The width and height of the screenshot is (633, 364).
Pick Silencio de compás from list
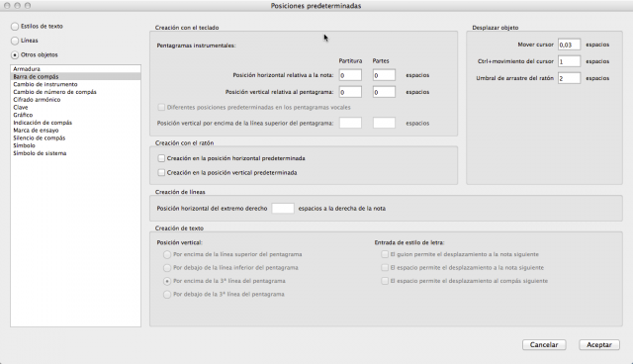click(75, 138)
